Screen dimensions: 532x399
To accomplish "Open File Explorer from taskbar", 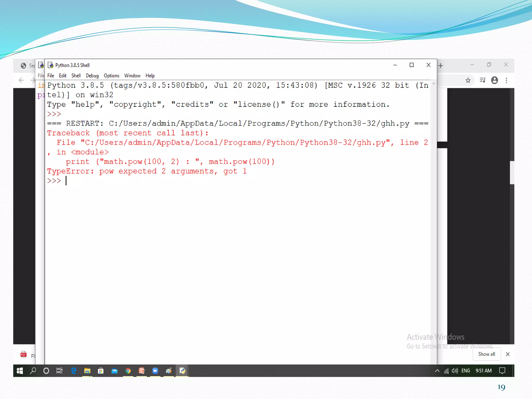I will point(87,371).
